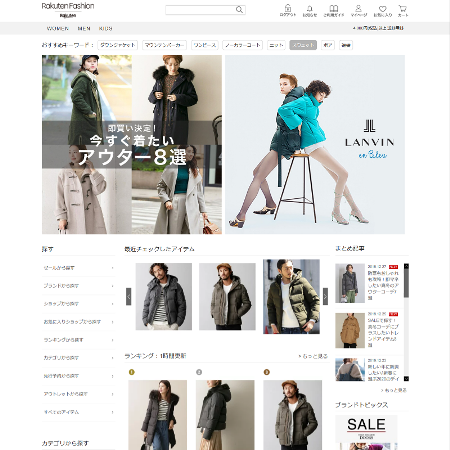Select the ダウンジャケット keyword tag
450x450 pixels.
(x=118, y=45)
